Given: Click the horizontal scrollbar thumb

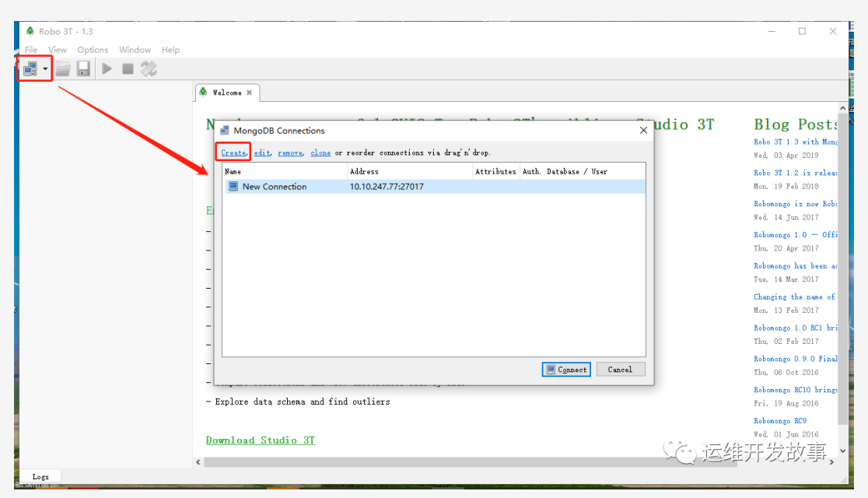Looking at the screenshot, I should click(471, 462).
